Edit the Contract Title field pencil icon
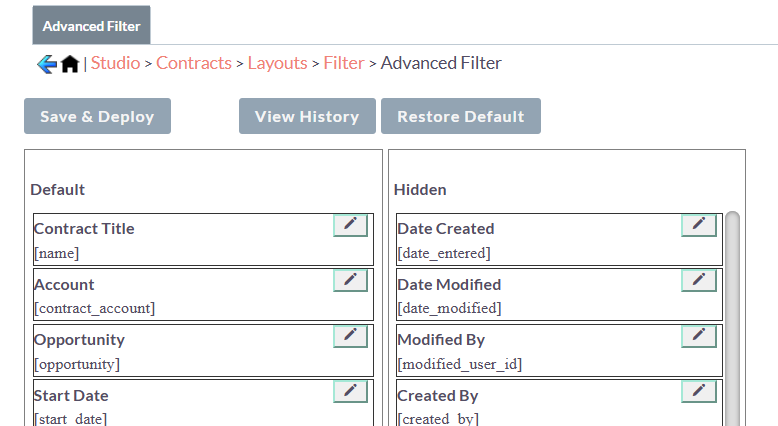 (x=350, y=225)
